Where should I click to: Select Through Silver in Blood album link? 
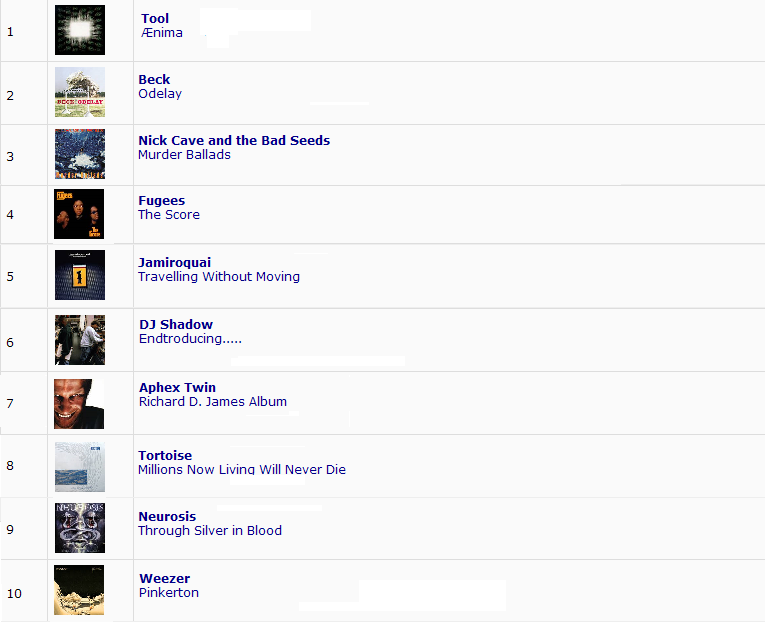(210, 531)
